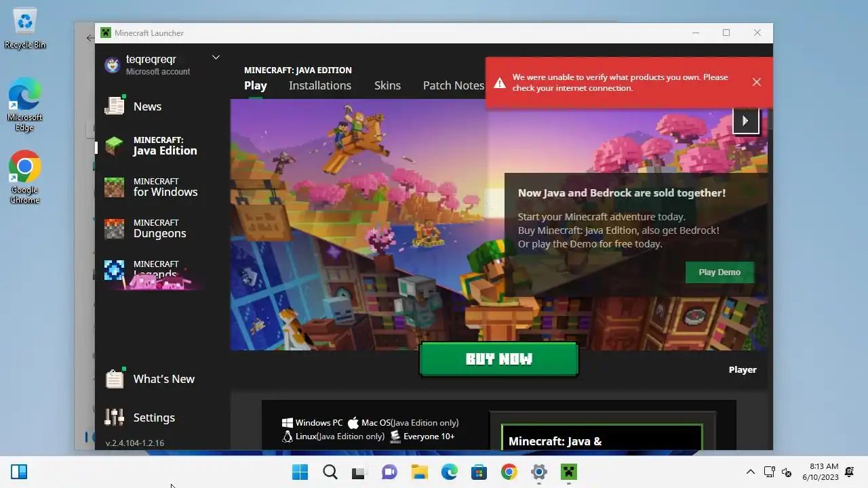Open taskbar Search

click(x=330, y=472)
